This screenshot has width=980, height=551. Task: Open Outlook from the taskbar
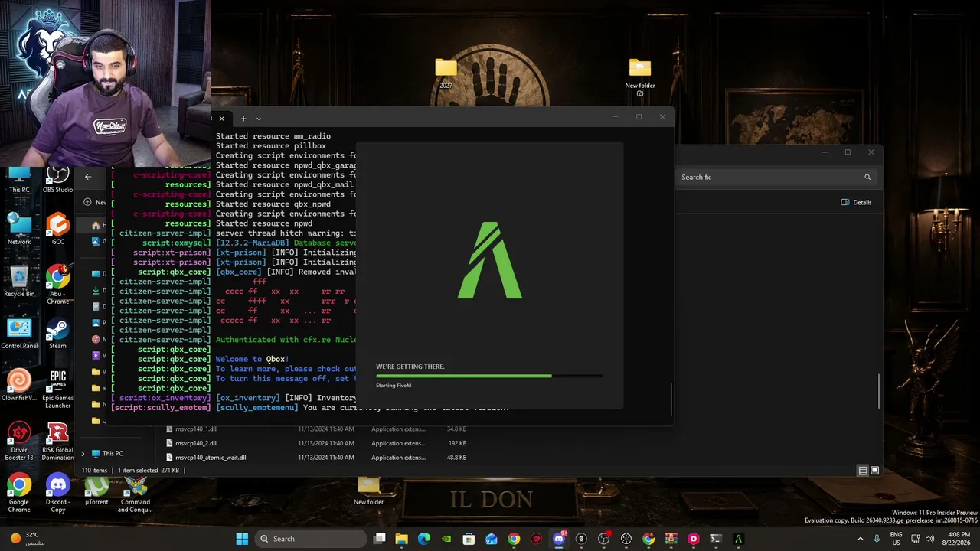492,539
